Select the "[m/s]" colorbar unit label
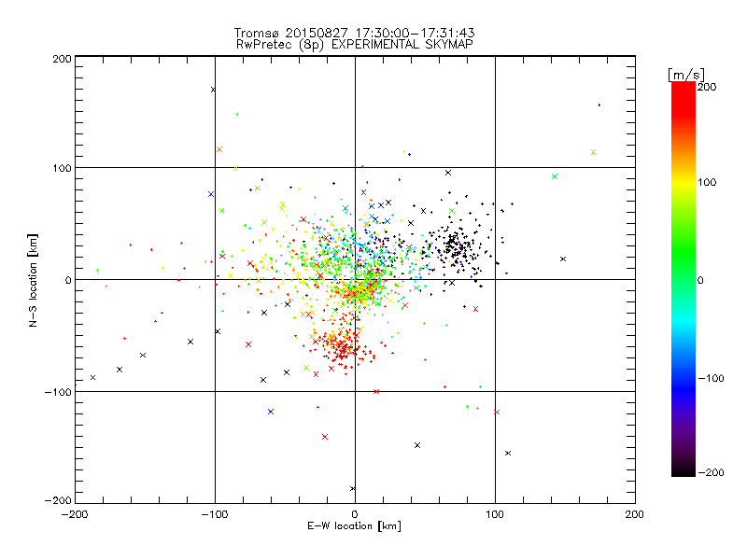This screenshot has width=747, height=560. point(685,75)
